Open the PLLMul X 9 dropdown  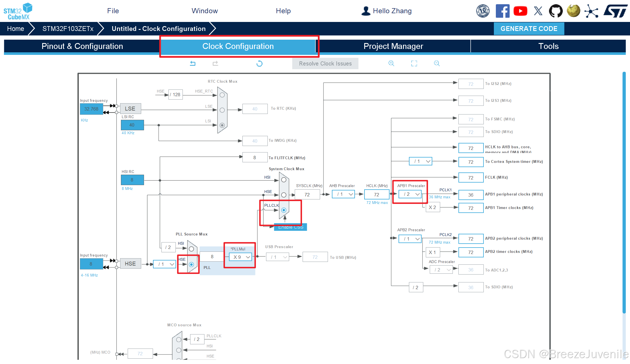(x=240, y=257)
